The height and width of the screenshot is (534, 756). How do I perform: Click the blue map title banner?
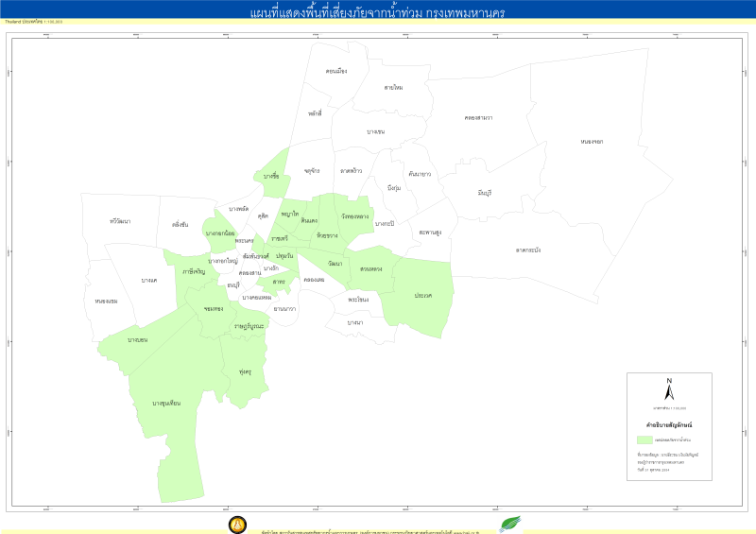click(x=378, y=9)
